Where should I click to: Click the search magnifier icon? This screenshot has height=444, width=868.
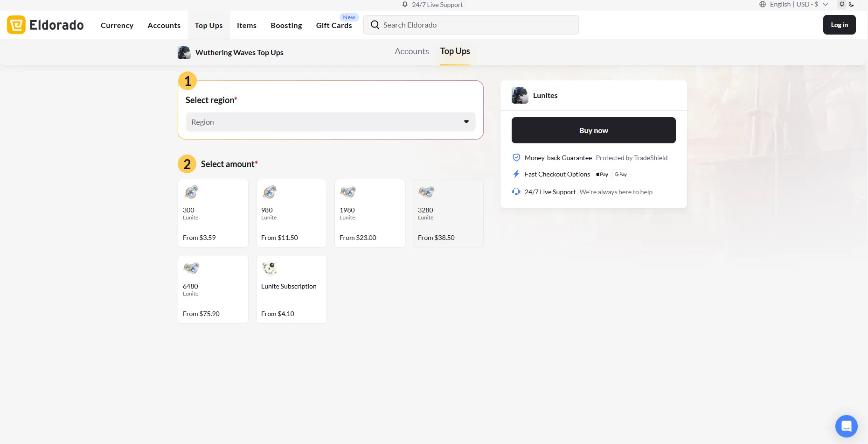point(375,25)
